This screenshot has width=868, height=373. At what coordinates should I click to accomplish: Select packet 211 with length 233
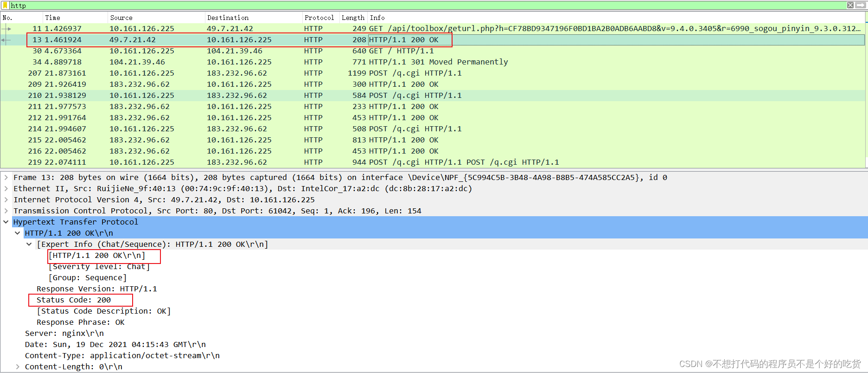432,107
